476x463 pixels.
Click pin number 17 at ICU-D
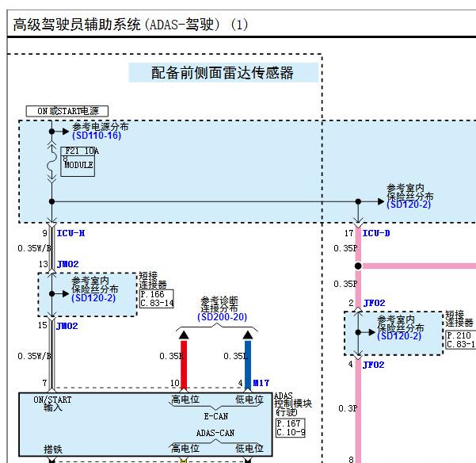click(x=348, y=233)
